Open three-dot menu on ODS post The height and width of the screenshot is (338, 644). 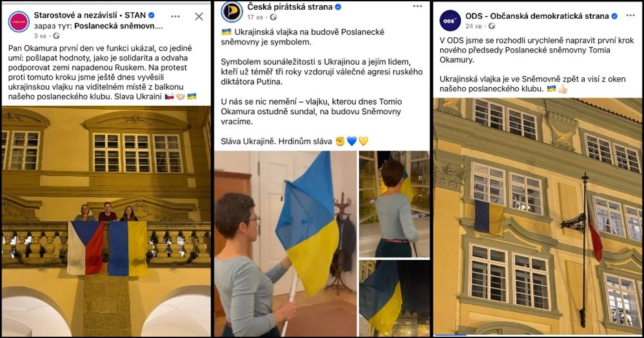630,15
